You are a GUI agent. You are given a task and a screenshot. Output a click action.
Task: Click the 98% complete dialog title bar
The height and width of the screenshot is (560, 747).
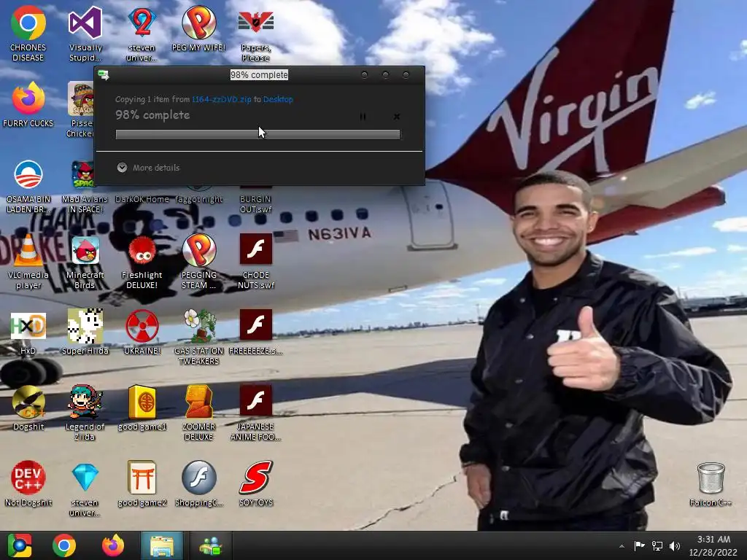(x=259, y=75)
